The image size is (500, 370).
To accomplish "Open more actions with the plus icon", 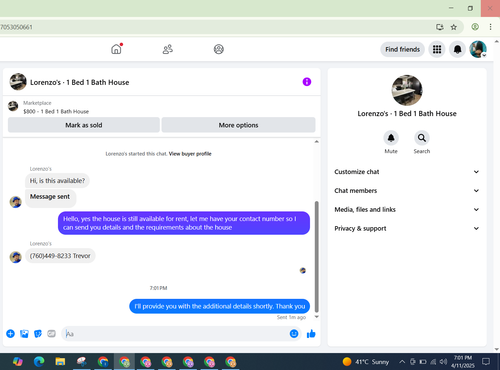I will [10, 334].
